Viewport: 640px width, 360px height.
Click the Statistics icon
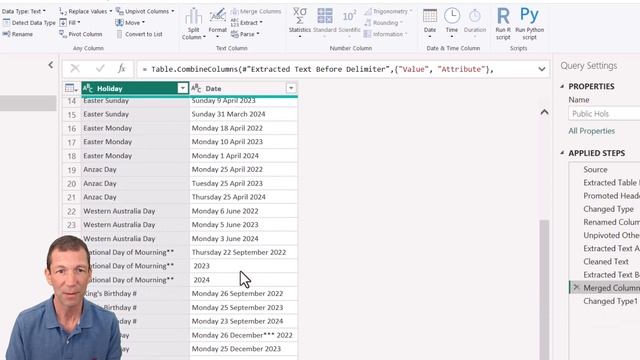point(300,22)
